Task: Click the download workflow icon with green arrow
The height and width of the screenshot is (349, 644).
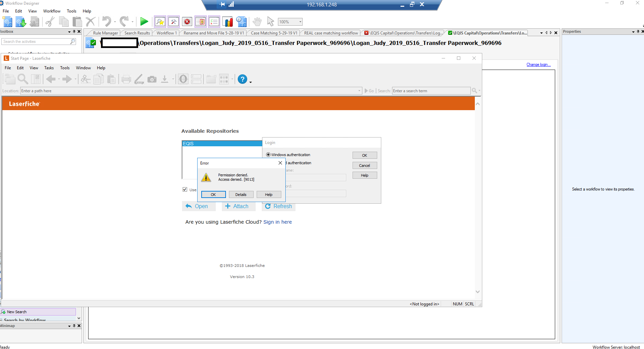Action: point(21,22)
